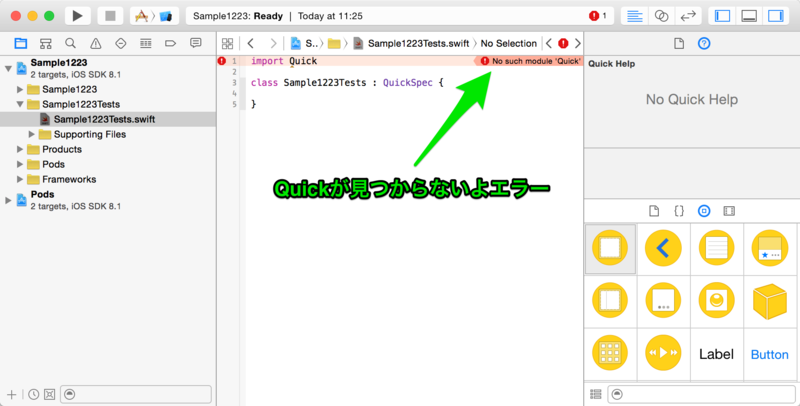This screenshot has width=800, height=406.
Task: Open the Issue navigator
Action: [95, 43]
